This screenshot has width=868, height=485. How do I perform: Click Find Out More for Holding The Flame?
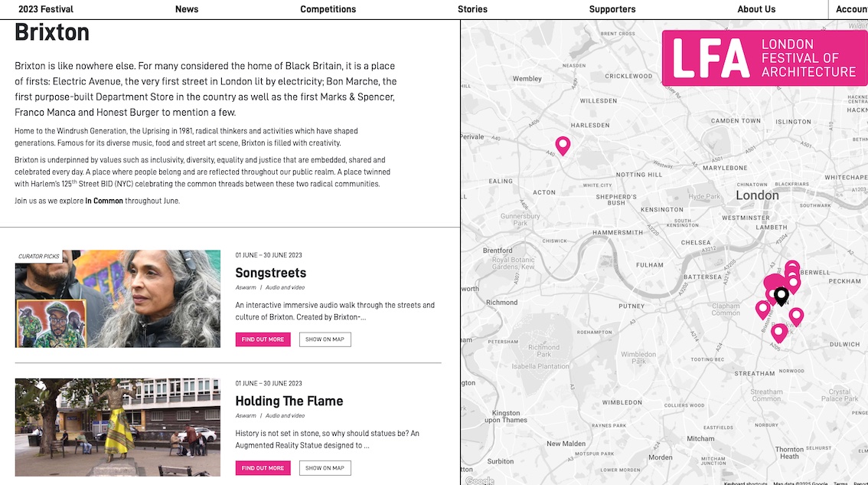[x=263, y=468]
